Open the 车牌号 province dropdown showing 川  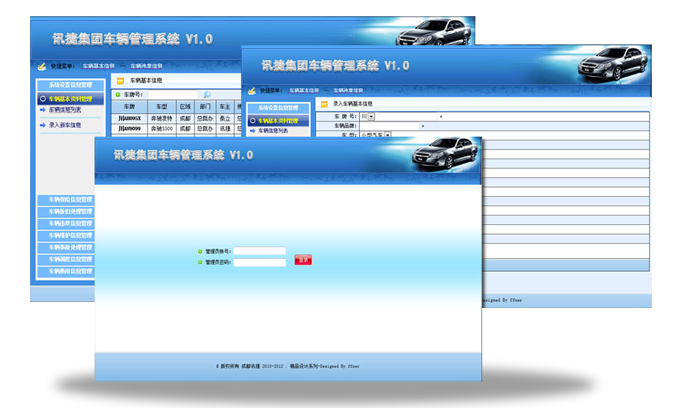click(370, 117)
